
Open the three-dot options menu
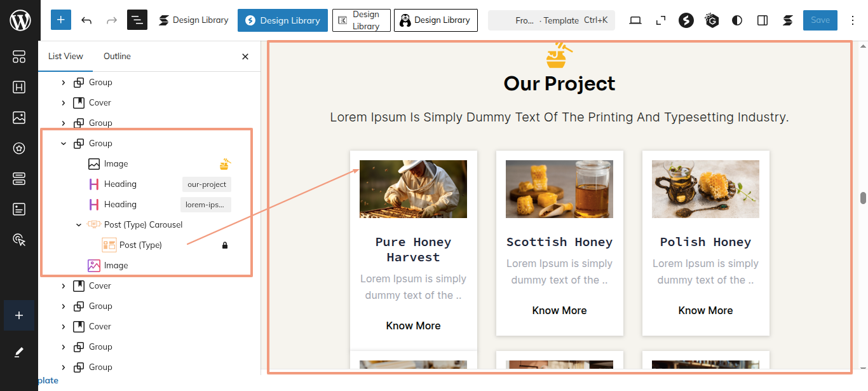pos(853,20)
